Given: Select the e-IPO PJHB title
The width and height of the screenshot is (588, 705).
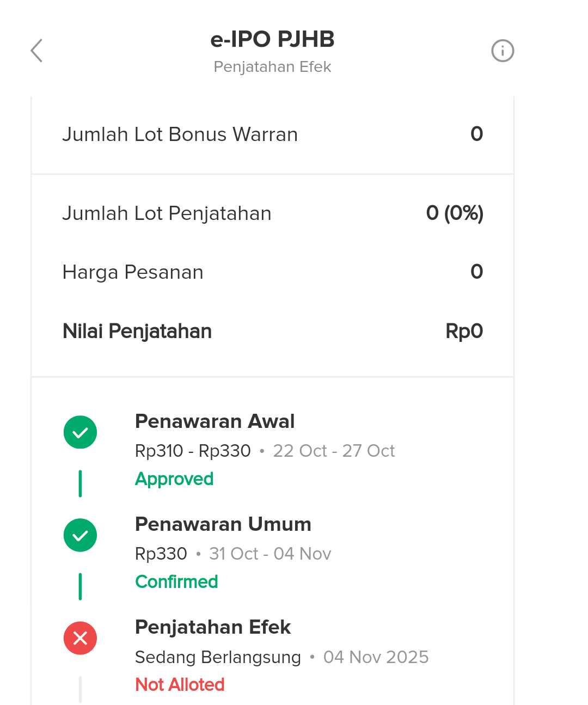Looking at the screenshot, I should click(272, 39).
